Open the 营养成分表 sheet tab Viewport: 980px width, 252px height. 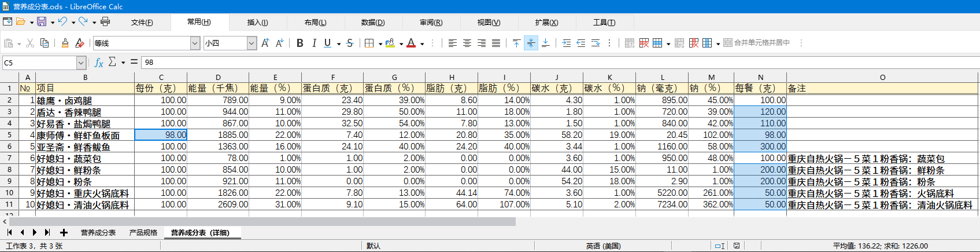tap(98, 232)
